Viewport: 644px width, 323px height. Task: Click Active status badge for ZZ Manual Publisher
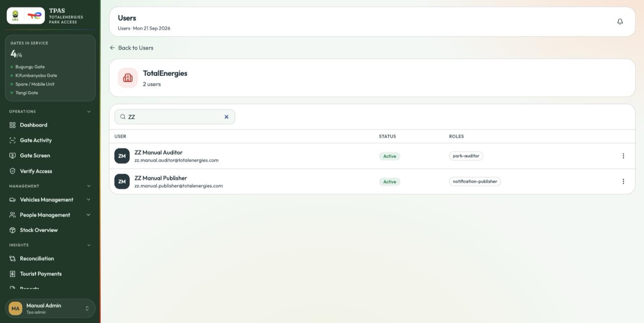[x=390, y=181]
